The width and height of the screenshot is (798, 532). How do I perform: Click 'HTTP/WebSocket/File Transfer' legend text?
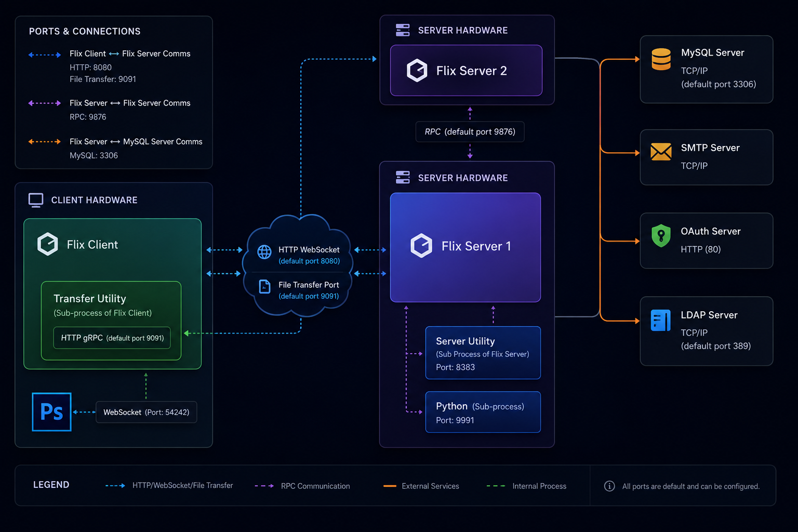click(182, 485)
